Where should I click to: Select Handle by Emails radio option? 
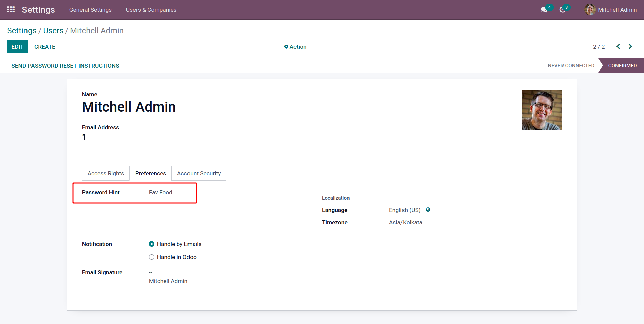[152, 244]
